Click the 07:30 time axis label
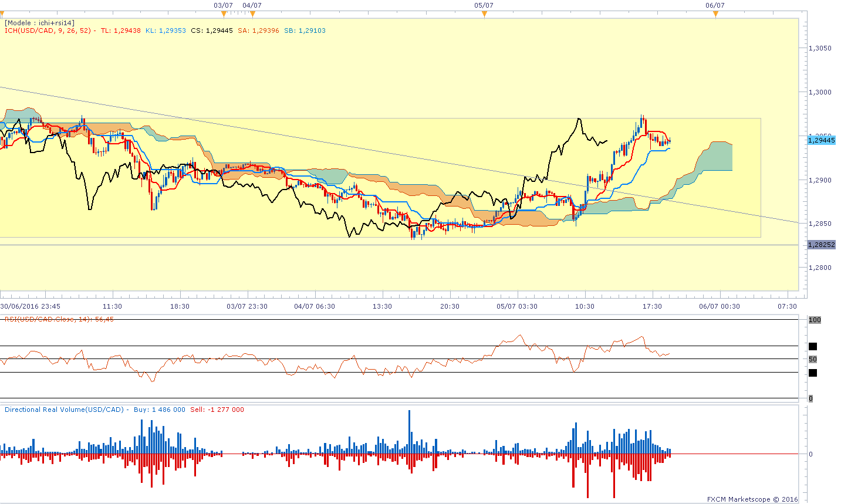 pyautogui.click(x=787, y=306)
